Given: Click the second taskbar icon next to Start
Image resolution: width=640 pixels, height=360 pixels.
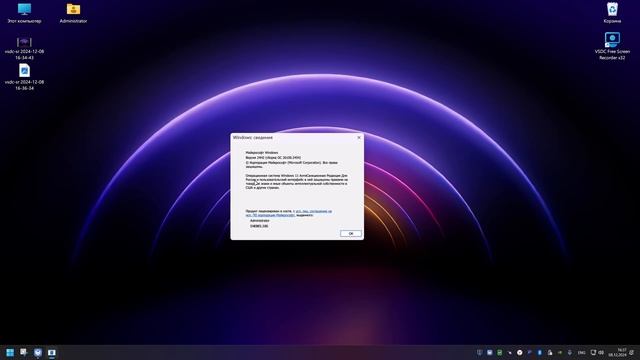Looking at the screenshot, I should point(24,352).
